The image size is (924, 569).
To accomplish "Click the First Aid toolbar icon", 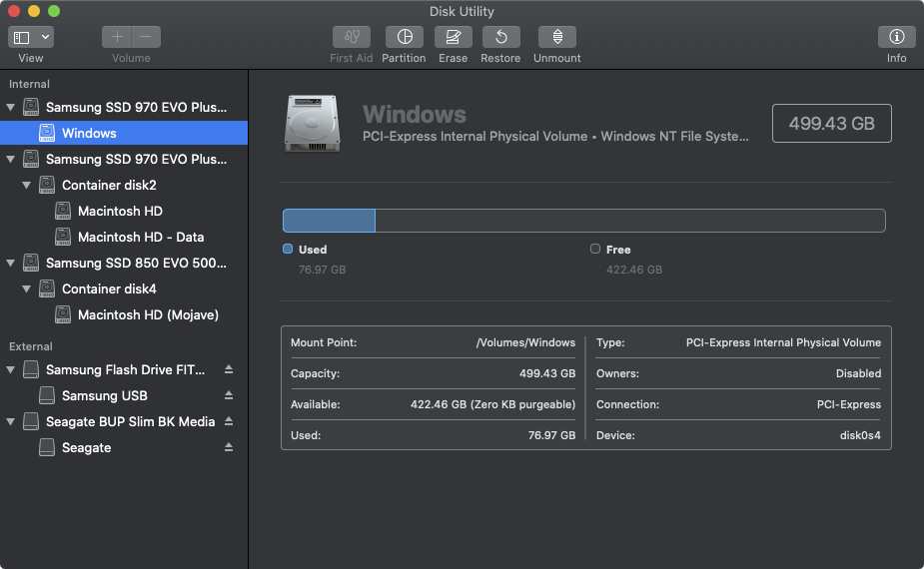I will (352, 37).
